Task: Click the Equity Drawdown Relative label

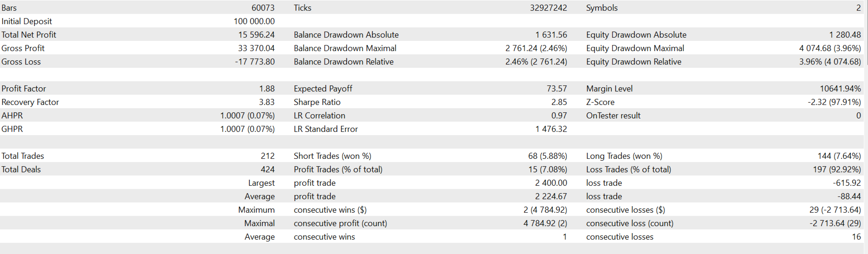Action: coord(634,62)
